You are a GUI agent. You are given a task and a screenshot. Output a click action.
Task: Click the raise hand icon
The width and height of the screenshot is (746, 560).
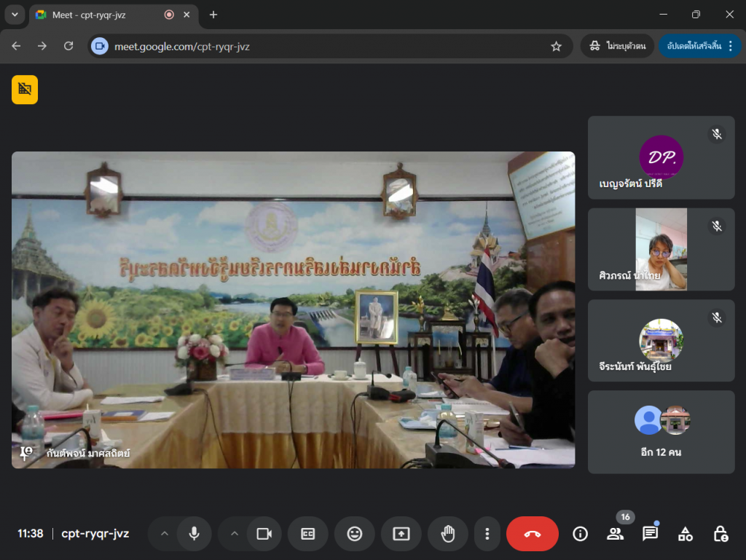tap(447, 534)
